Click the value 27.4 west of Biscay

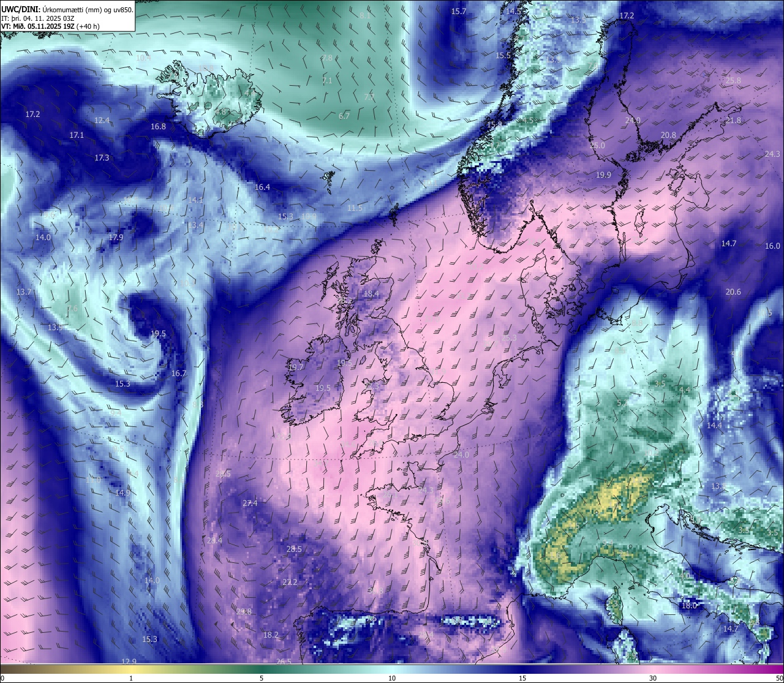click(250, 503)
